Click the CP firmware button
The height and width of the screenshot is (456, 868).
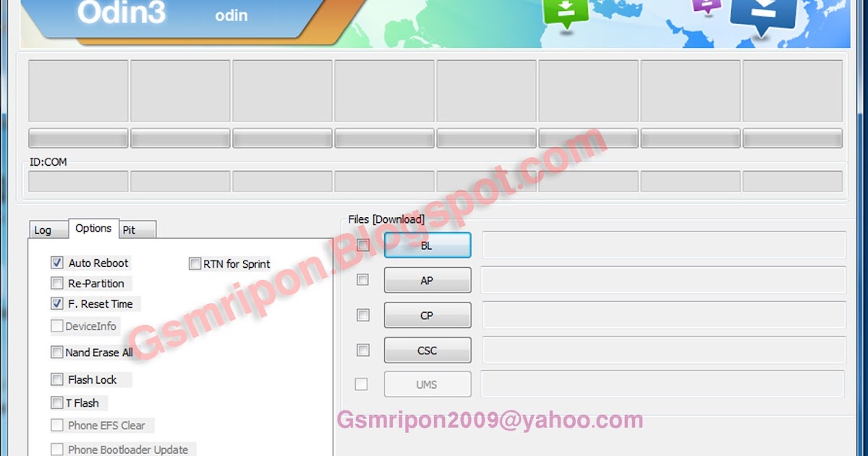(427, 315)
